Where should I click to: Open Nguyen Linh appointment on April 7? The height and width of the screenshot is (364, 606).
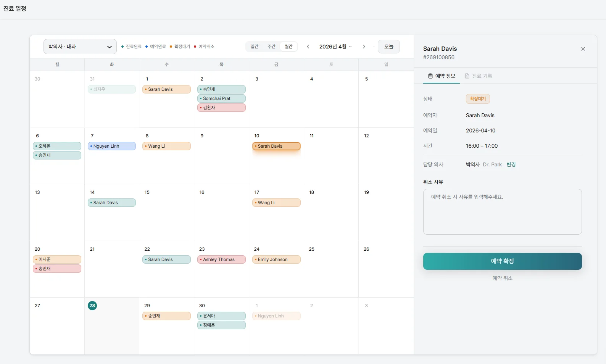click(x=112, y=146)
